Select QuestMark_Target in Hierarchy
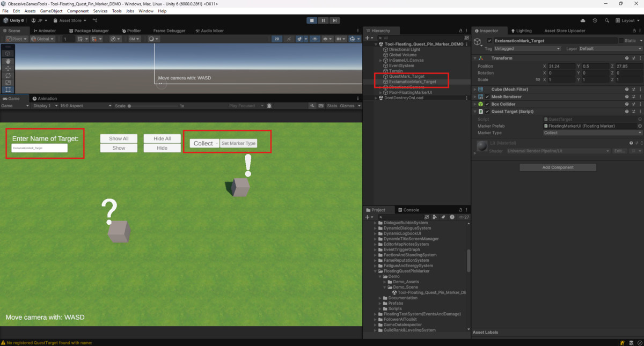The width and height of the screenshot is (644, 346). pos(406,76)
